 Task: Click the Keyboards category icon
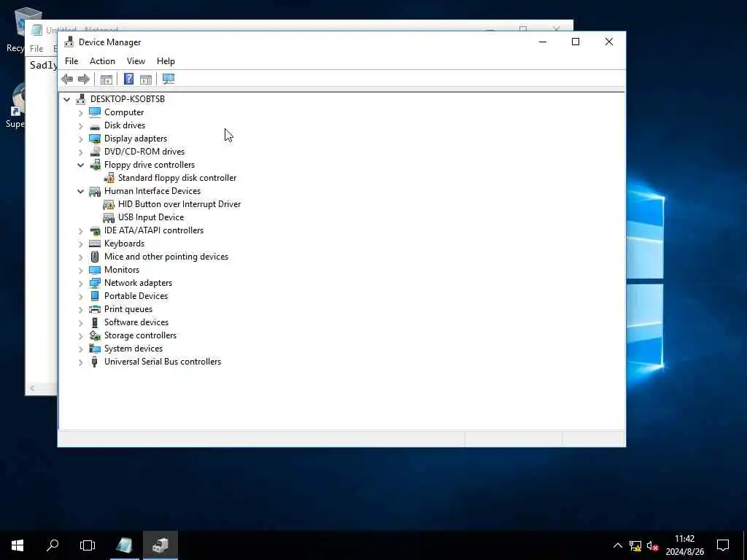[95, 244]
